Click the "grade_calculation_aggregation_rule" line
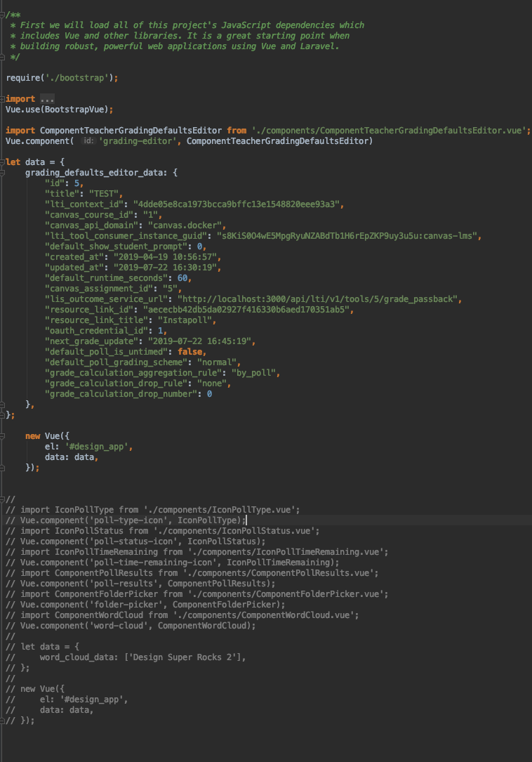 point(162,373)
